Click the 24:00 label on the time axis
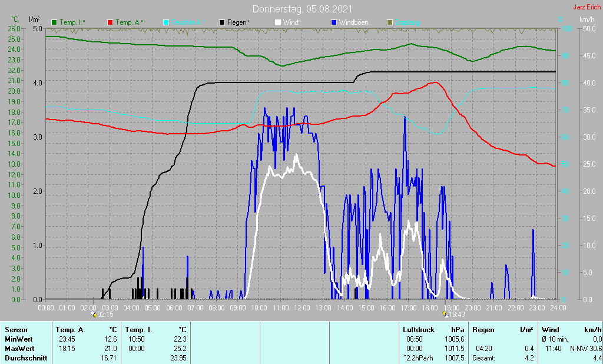 [558, 308]
